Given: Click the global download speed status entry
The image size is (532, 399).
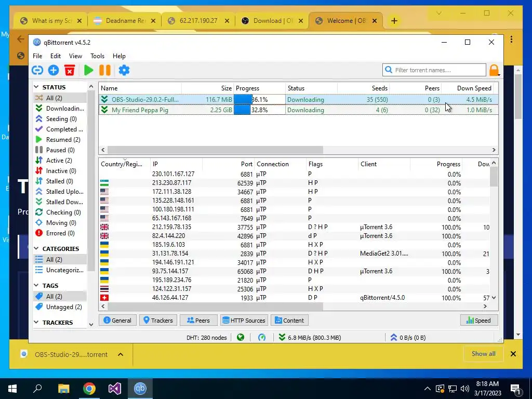Looking at the screenshot, I should [310, 338].
